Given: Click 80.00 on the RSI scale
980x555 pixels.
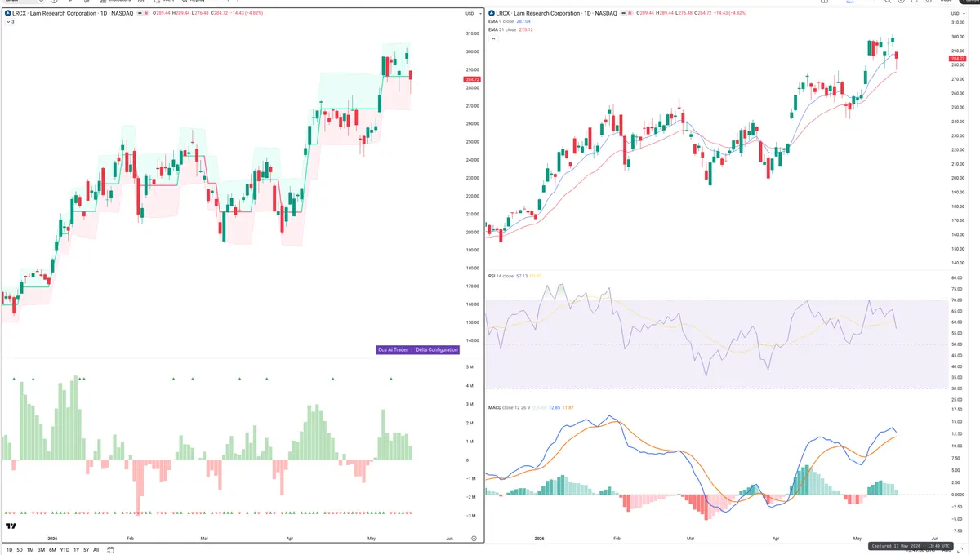Looking at the screenshot, I should [958, 278].
